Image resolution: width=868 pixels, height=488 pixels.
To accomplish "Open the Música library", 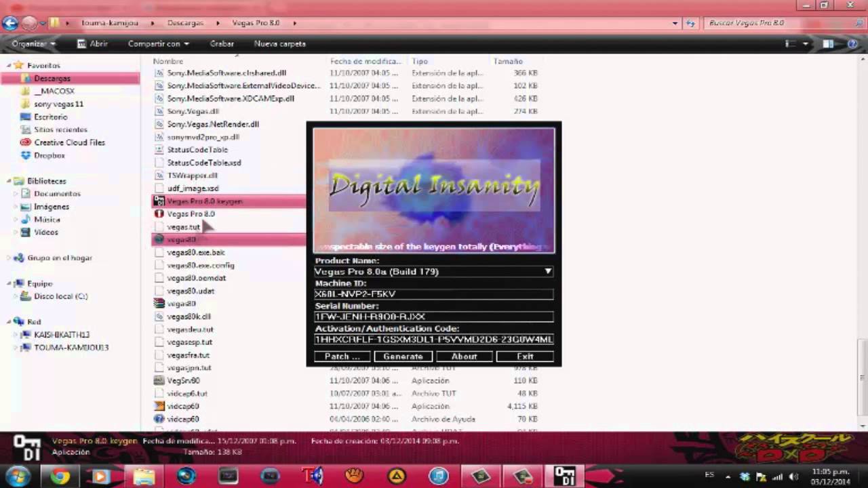I will click(47, 220).
